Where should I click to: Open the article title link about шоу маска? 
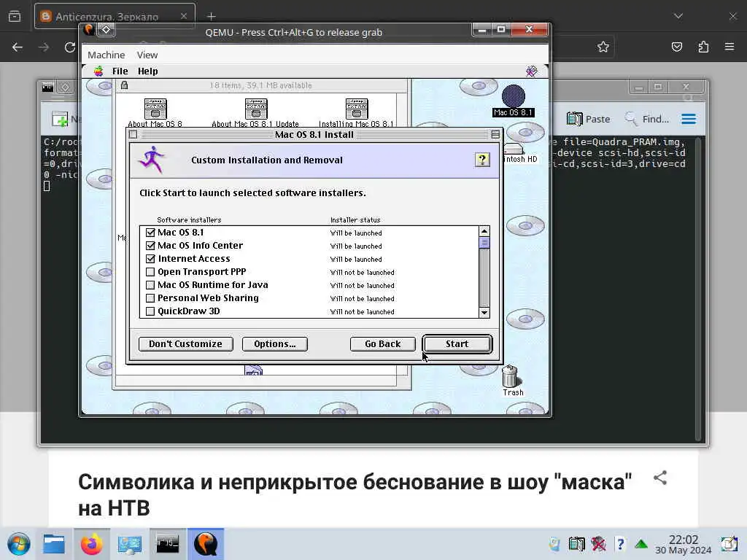click(x=355, y=495)
